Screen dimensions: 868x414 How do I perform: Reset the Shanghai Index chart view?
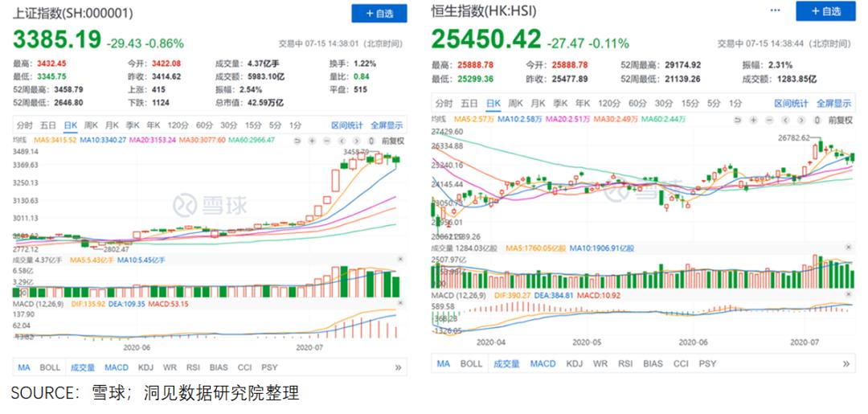297,141
